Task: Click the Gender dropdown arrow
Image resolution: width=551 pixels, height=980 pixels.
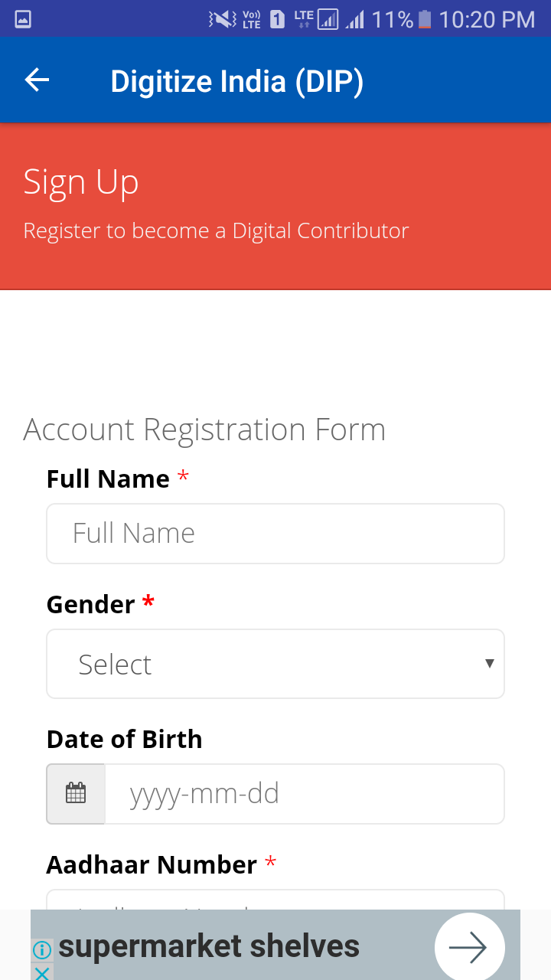Action: (489, 664)
